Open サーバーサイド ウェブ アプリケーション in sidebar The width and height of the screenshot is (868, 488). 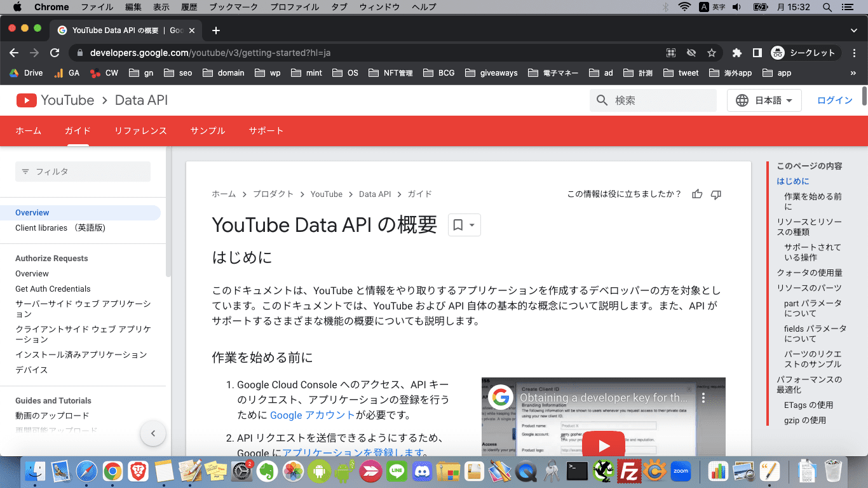[x=83, y=309]
